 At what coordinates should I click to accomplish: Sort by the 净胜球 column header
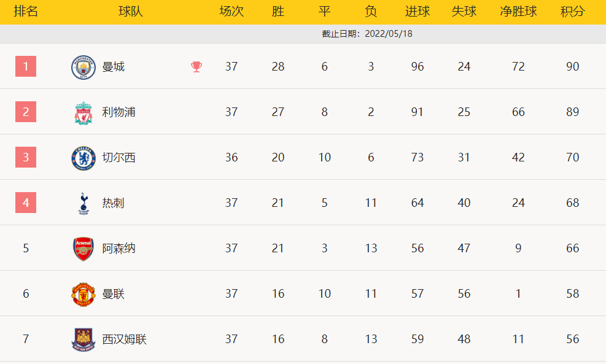coord(518,11)
